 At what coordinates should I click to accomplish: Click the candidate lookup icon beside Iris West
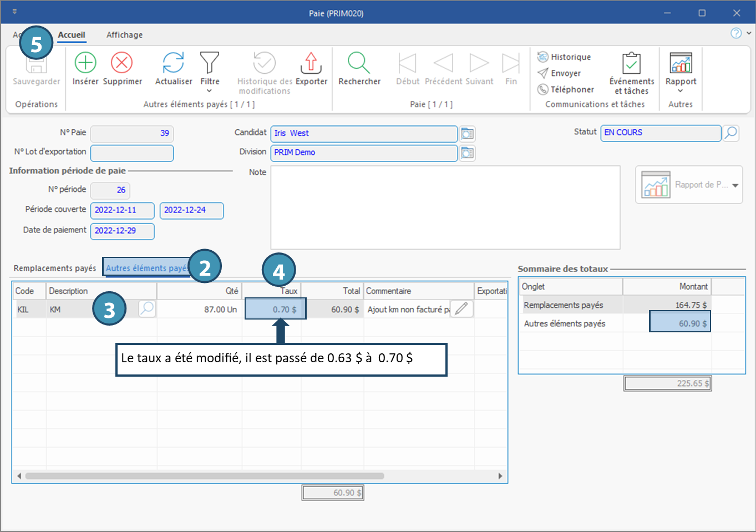468,134
